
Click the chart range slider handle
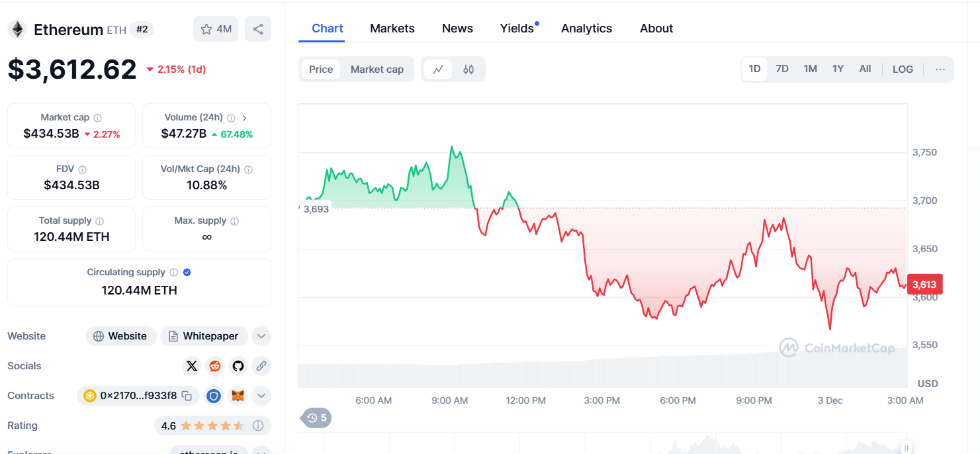907,447
